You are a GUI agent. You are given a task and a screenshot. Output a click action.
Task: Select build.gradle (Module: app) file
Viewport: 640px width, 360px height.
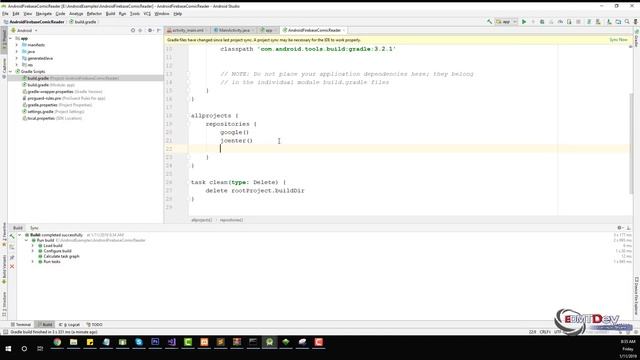48,85
